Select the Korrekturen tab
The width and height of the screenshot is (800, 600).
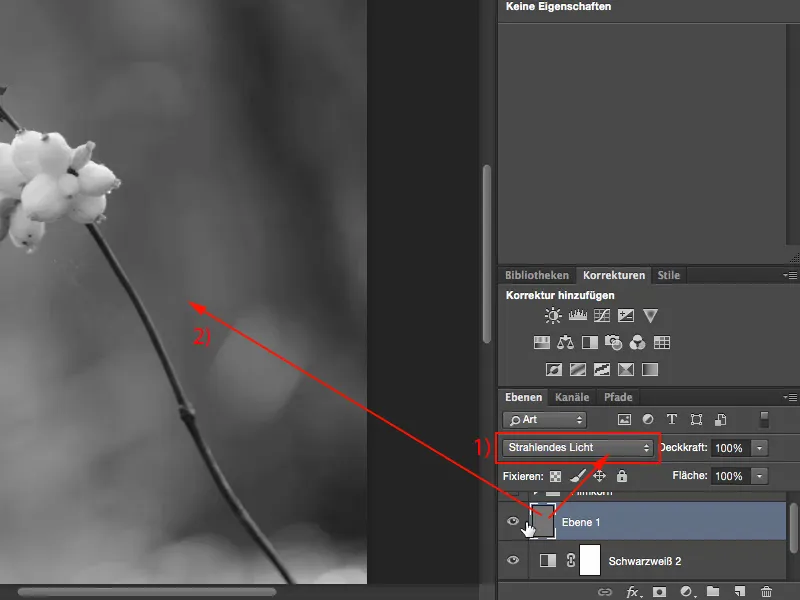614,276
